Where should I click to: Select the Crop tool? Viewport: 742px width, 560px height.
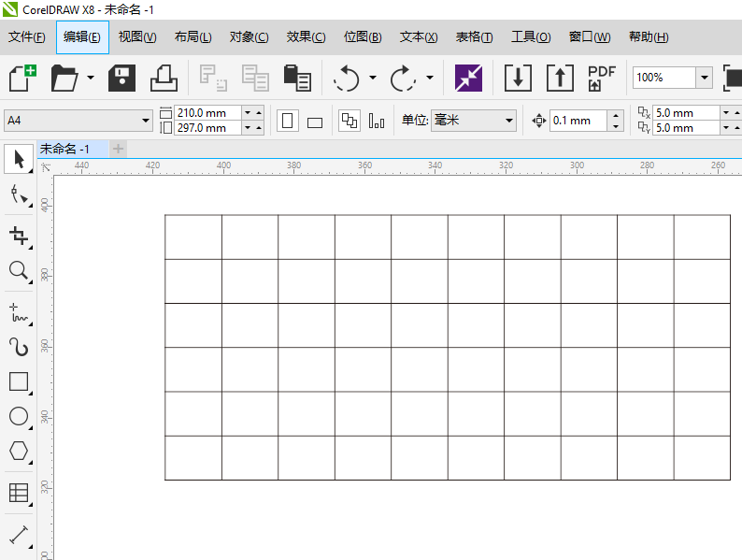tap(18, 234)
